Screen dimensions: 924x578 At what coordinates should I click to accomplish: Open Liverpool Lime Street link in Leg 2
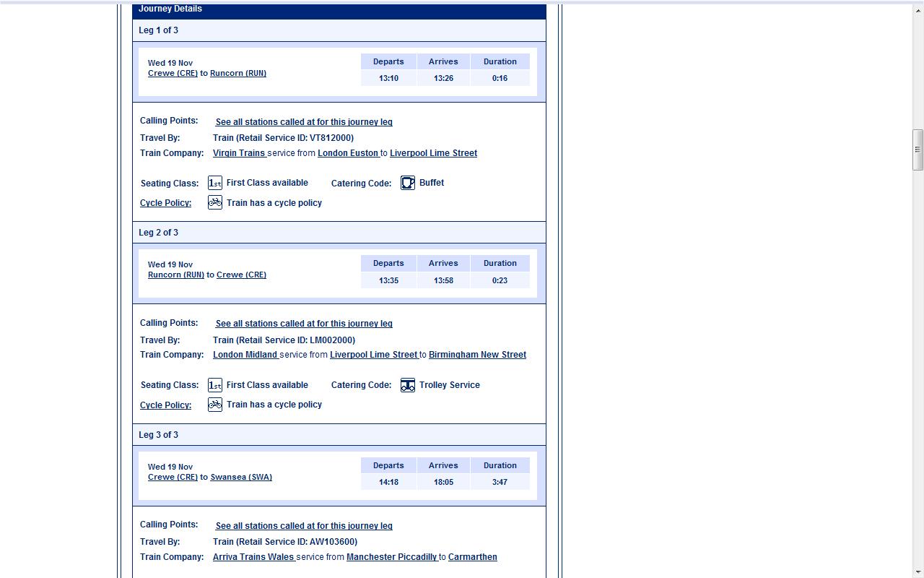click(373, 355)
